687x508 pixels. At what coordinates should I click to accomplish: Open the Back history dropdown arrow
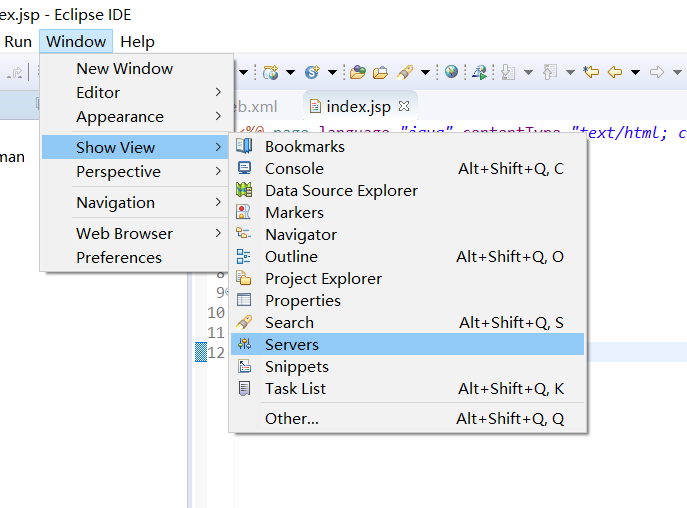point(635,72)
